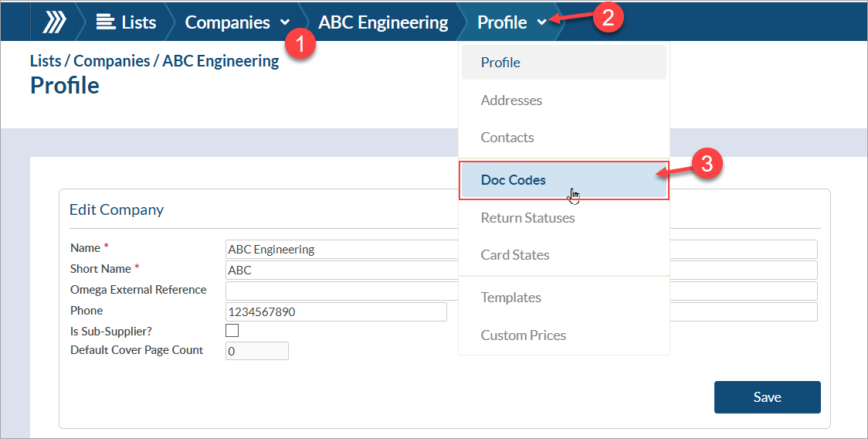Click the Phone number input box
Viewport: 868px width, 439px height.
[x=336, y=311]
